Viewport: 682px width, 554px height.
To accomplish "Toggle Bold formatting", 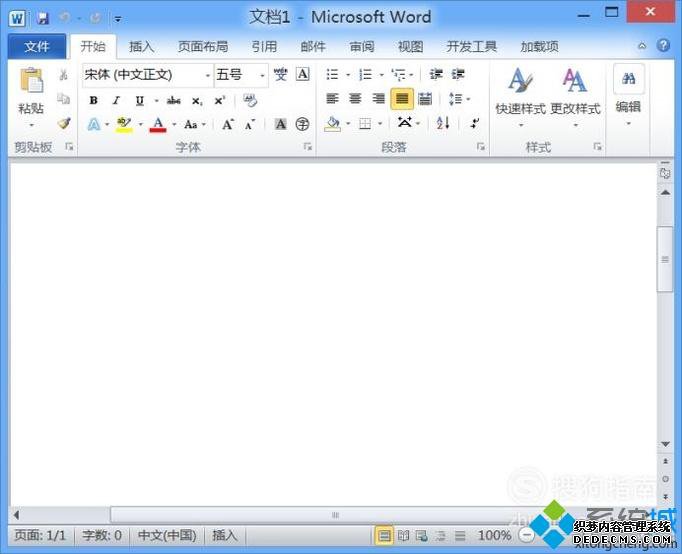I will click(x=93, y=100).
